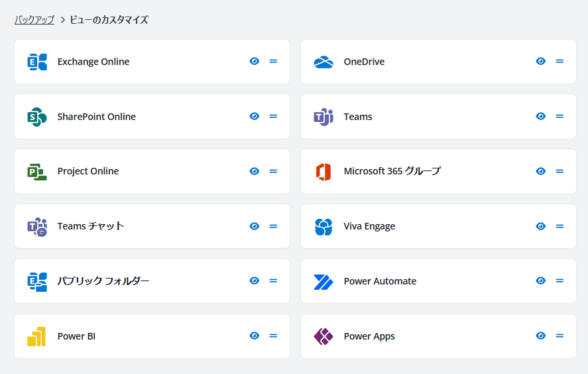Toggle Viva Engage eye icon
Image resolution: width=588 pixels, height=374 pixels.
click(x=541, y=226)
